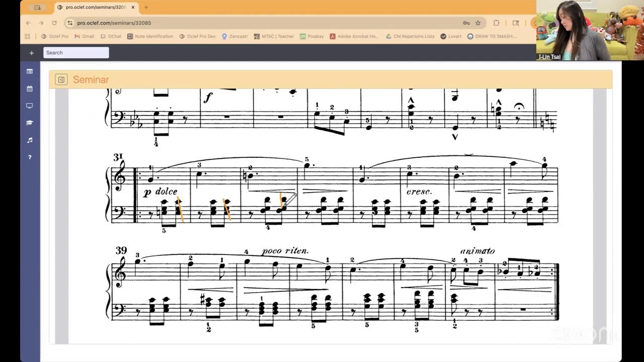Click the media control icon in browser toolbar
Image resolution: width=644 pixels, height=362 pixels.
click(516, 23)
